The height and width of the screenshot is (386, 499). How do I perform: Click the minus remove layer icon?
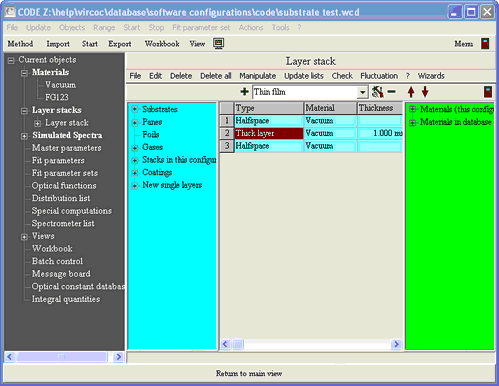(392, 92)
